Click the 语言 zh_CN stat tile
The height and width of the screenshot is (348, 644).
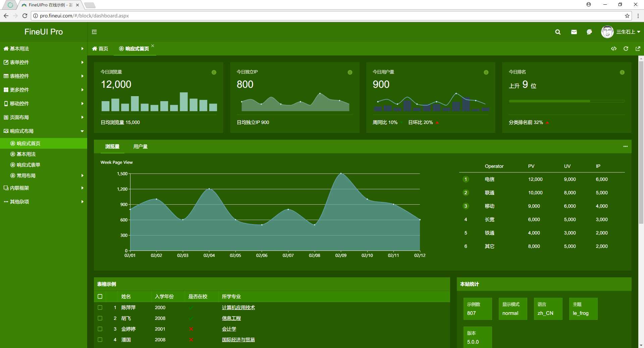(x=548, y=309)
